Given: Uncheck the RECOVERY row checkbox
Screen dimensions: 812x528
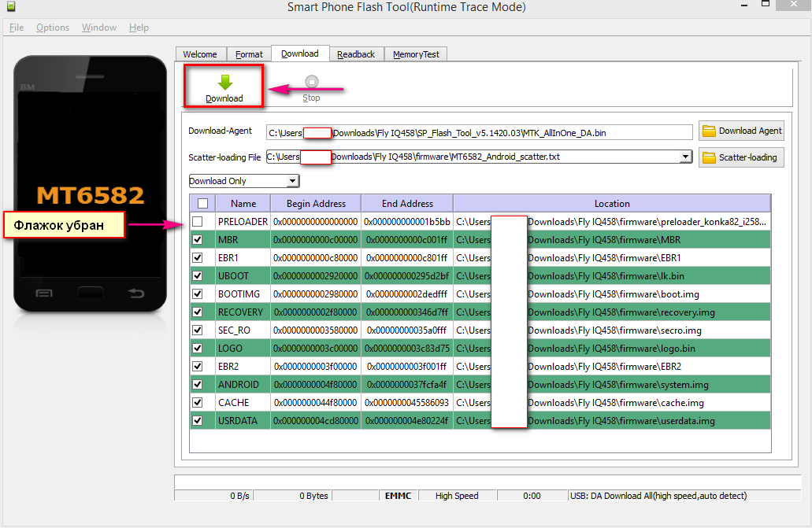Looking at the screenshot, I should coord(198,312).
